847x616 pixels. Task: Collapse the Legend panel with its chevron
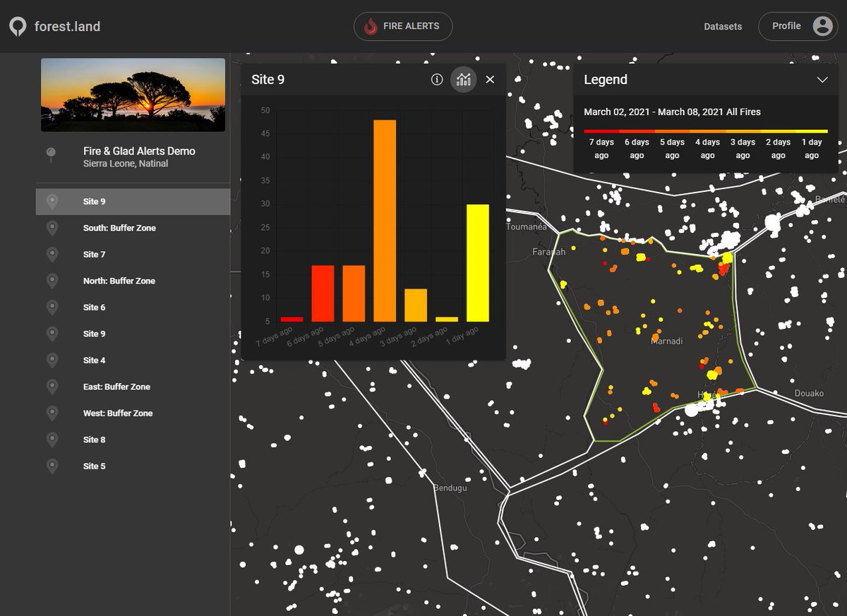[x=823, y=80]
